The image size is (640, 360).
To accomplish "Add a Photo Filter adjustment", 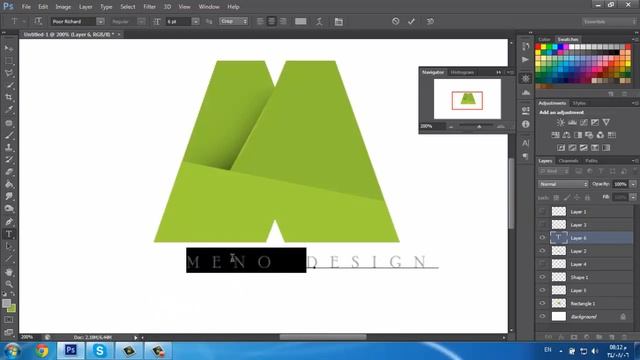I will (x=589, y=135).
